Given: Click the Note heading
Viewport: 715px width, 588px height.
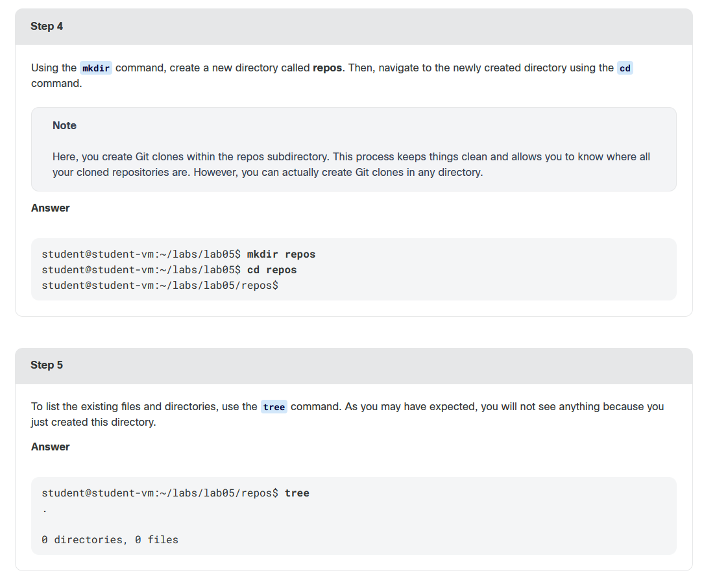Looking at the screenshot, I should coord(64,125).
